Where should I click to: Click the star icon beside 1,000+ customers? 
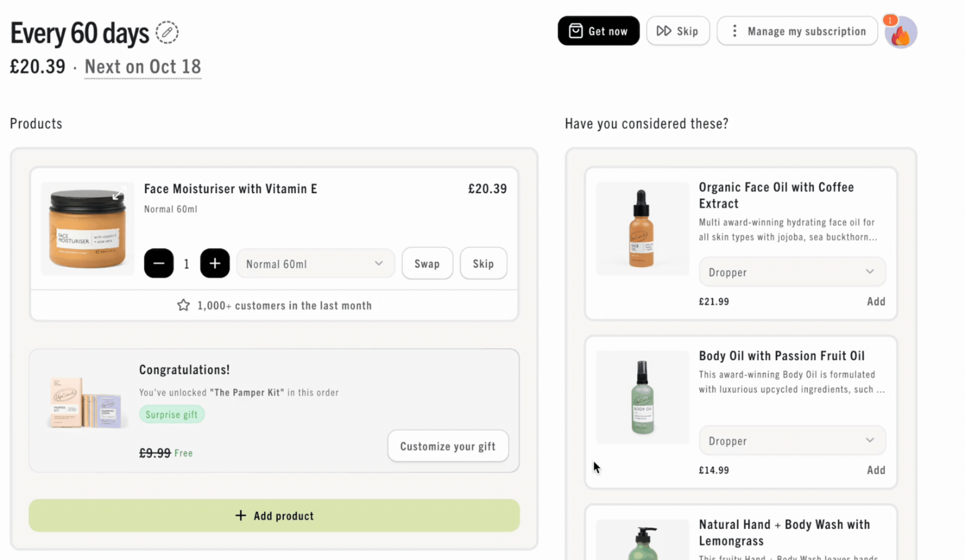(183, 305)
